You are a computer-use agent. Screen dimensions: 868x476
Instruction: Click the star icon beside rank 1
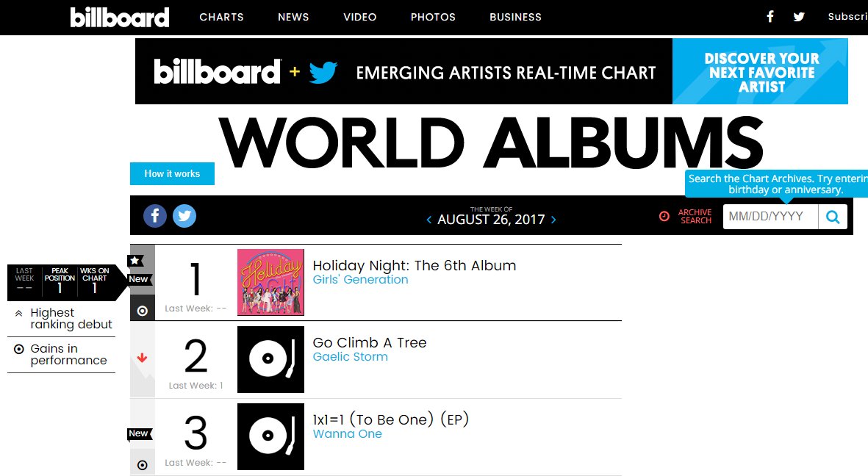coord(135,260)
